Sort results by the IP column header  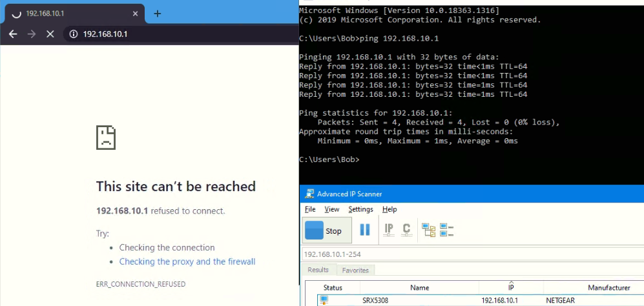tap(511, 287)
